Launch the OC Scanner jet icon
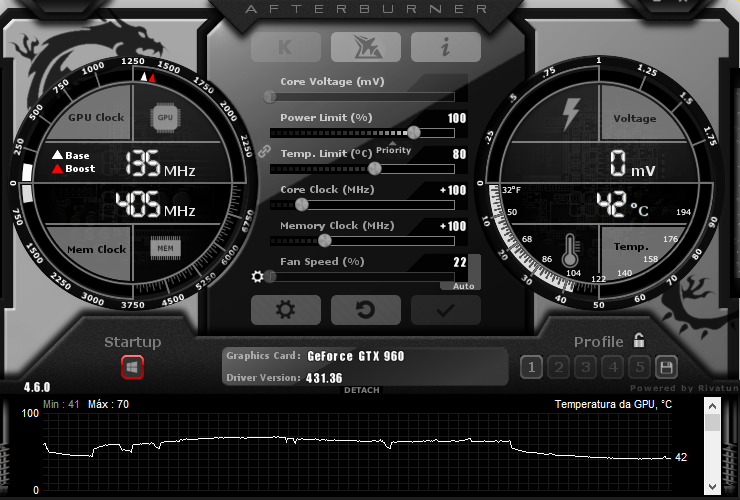This screenshot has height=500, width=740. point(366,47)
